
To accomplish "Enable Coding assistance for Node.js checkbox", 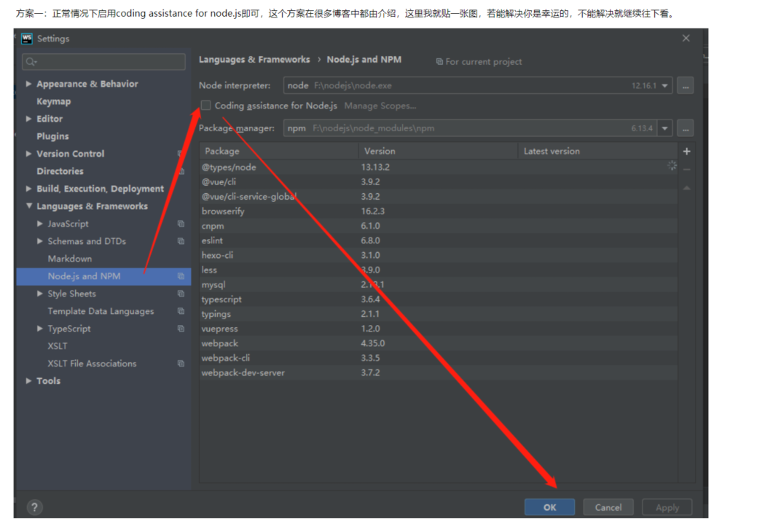I will pyautogui.click(x=205, y=105).
